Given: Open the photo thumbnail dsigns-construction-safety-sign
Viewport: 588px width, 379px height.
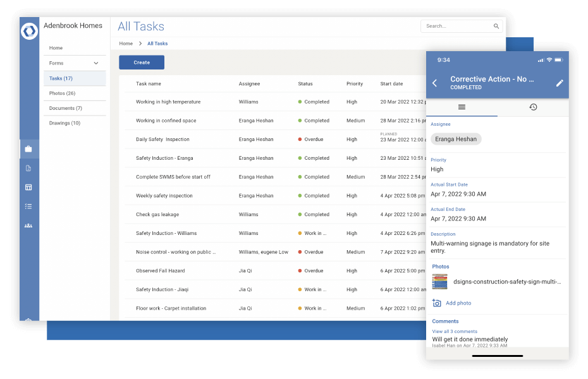Looking at the screenshot, I should pos(439,283).
